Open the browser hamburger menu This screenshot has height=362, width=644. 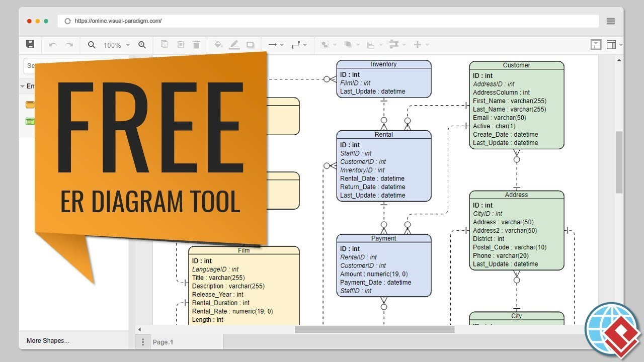[x=611, y=21]
